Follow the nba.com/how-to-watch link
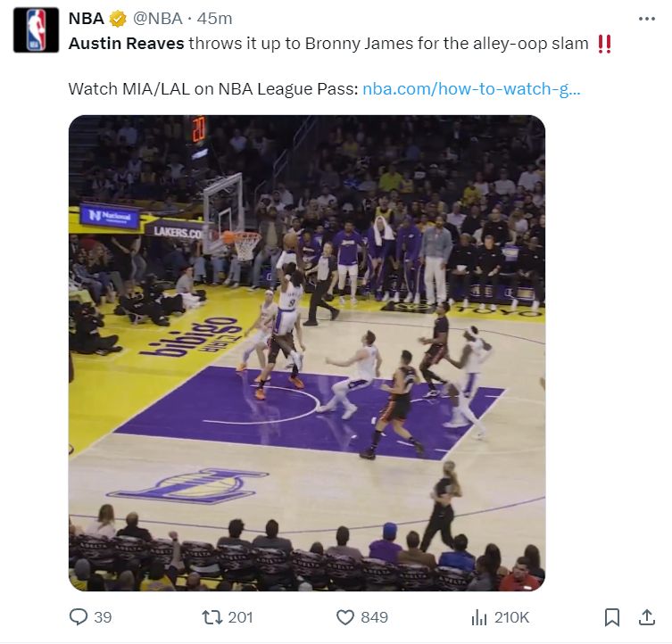The height and width of the screenshot is (644, 672). click(x=471, y=89)
